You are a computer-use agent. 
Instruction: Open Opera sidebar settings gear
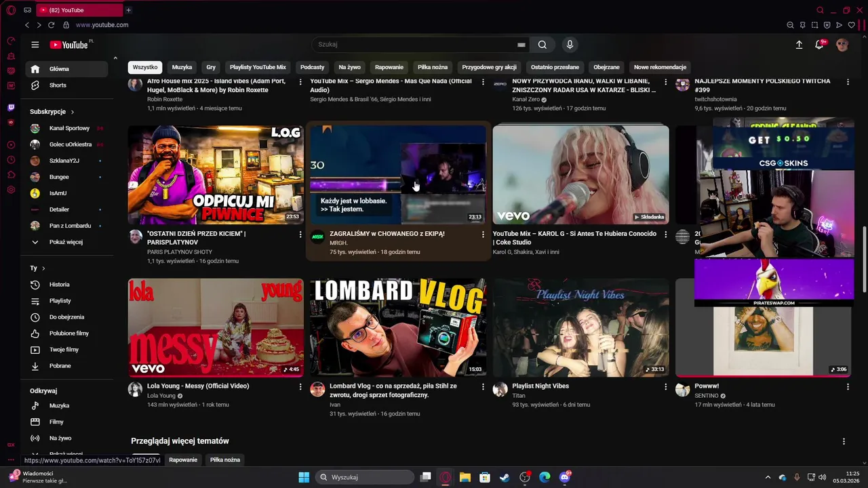[x=11, y=190]
